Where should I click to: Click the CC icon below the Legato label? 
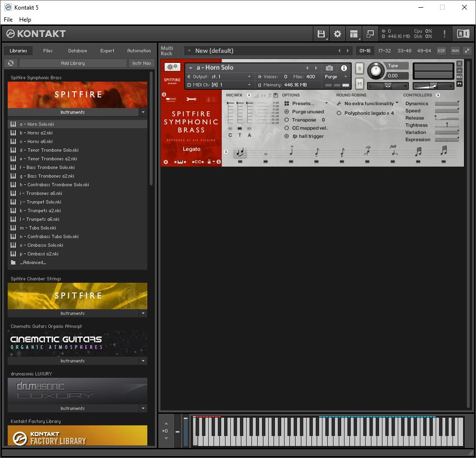coord(198,162)
